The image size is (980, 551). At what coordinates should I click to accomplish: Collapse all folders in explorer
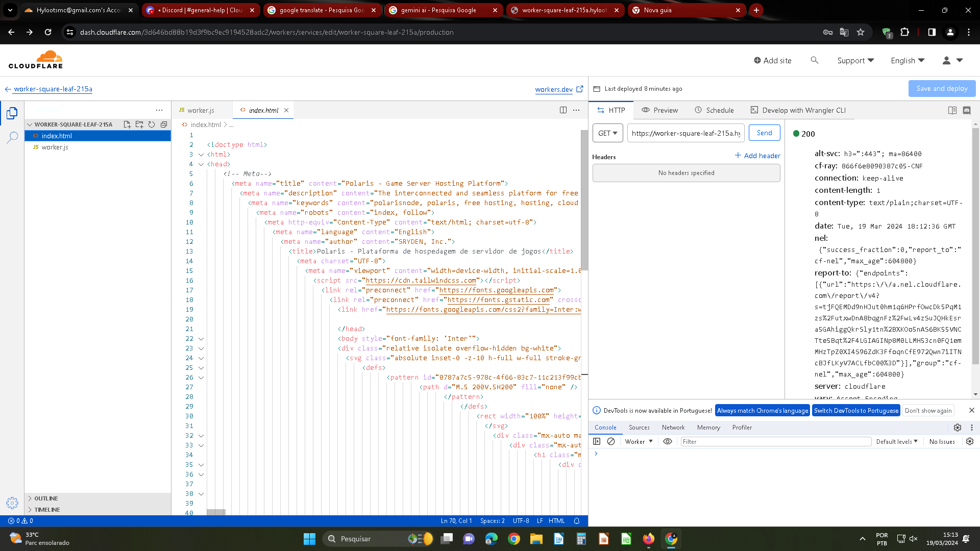[x=164, y=124]
